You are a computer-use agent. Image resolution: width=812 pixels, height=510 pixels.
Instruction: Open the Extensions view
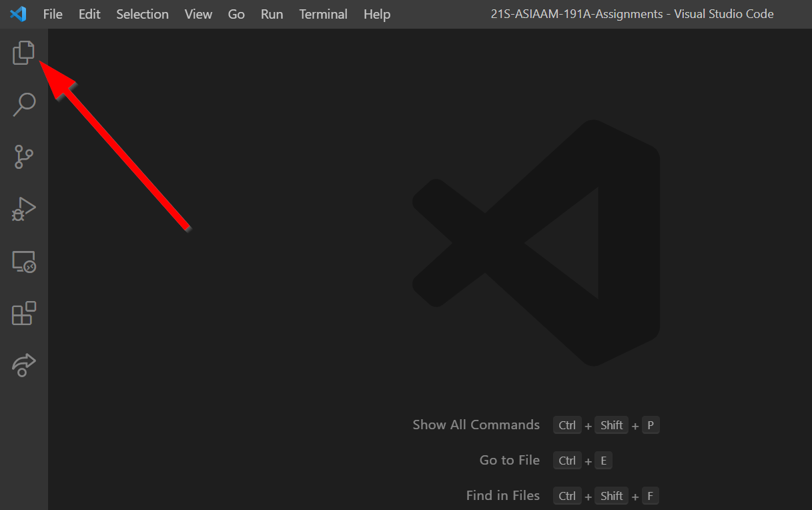[x=23, y=313]
